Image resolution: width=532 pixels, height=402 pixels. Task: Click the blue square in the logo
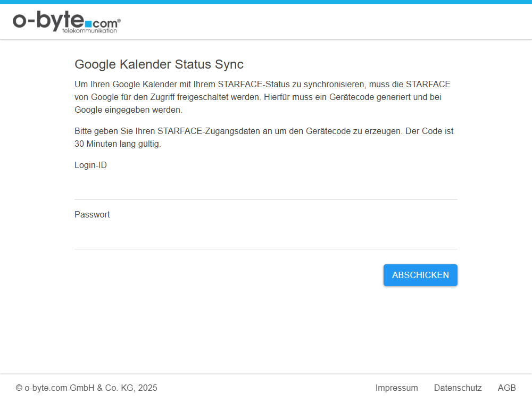[x=88, y=24]
